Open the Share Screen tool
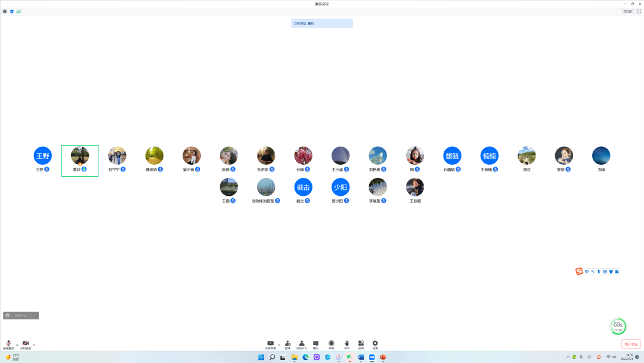This screenshot has height=363, width=644. tap(270, 344)
